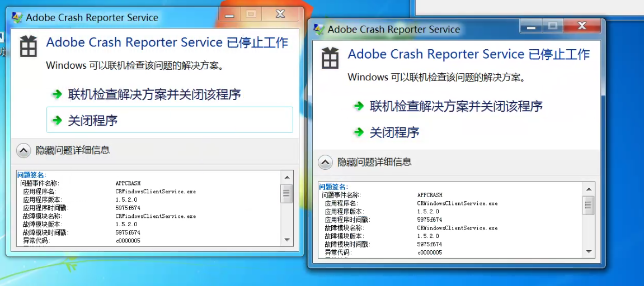Collapse '隐藏问题详细信息' chevron in right dialog
The image size is (644, 286).
pos(325,163)
